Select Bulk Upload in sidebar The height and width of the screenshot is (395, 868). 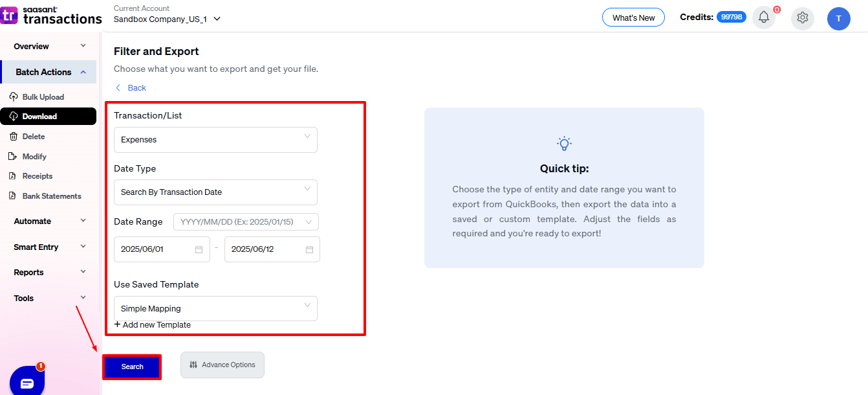[x=43, y=97]
